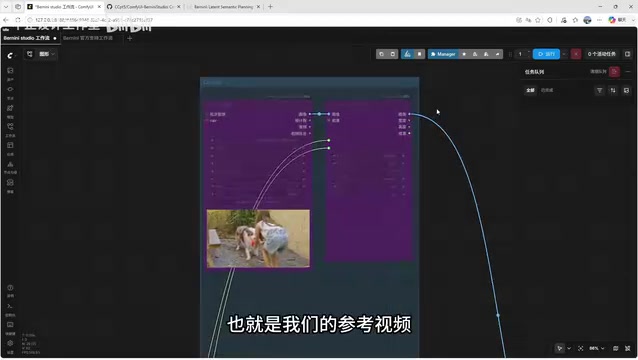Click the image output port on right purple node
This screenshot has width=638, height=360.
pyautogui.click(x=409, y=114)
